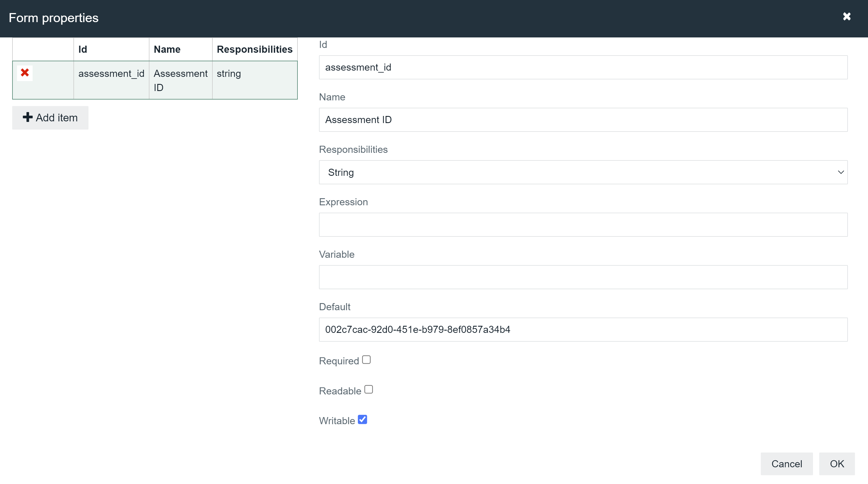Image resolution: width=868 pixels, height=484 pixels.
Task: Click the plus icon on Add item
Action: 28,118
